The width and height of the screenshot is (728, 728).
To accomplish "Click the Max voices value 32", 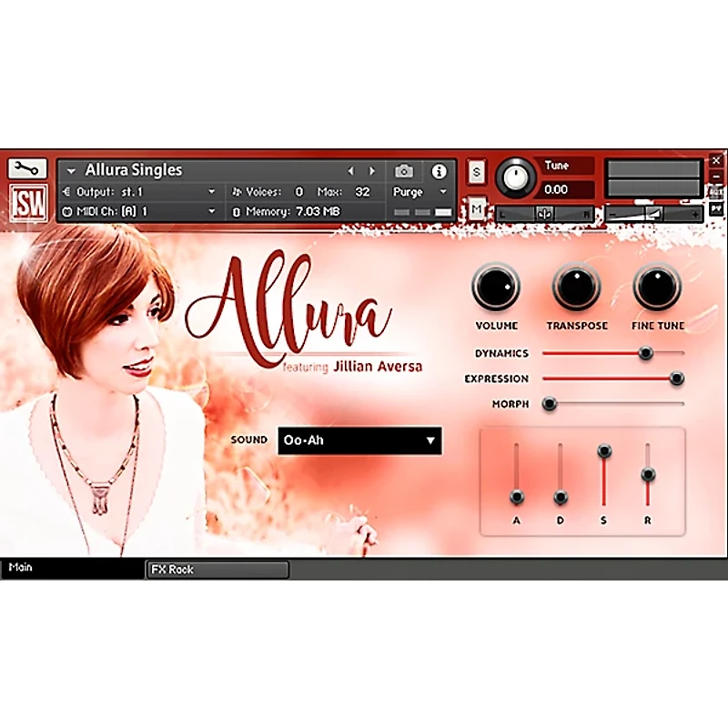I will pos(362,192).
